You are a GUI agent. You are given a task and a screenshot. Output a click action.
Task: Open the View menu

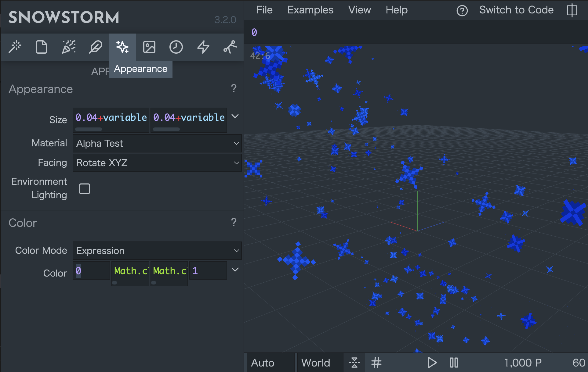pyautogui.click(x=359, y=10)
